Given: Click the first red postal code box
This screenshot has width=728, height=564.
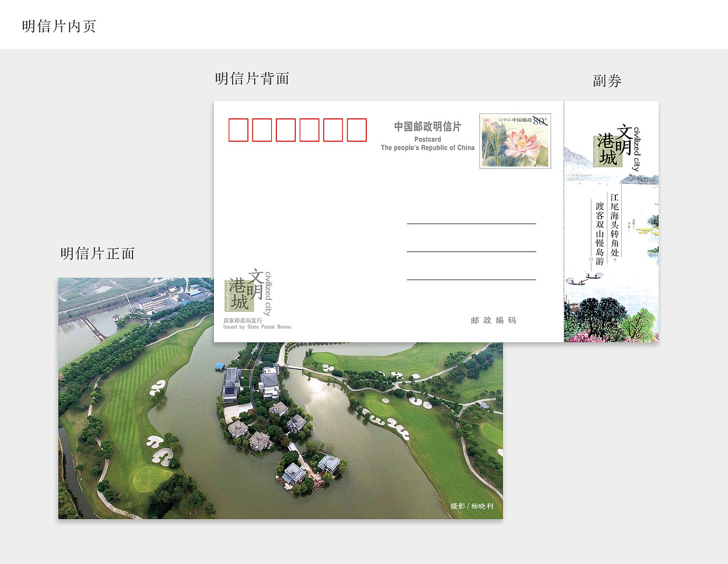Looking at the screenshot, I should [238, 130].
